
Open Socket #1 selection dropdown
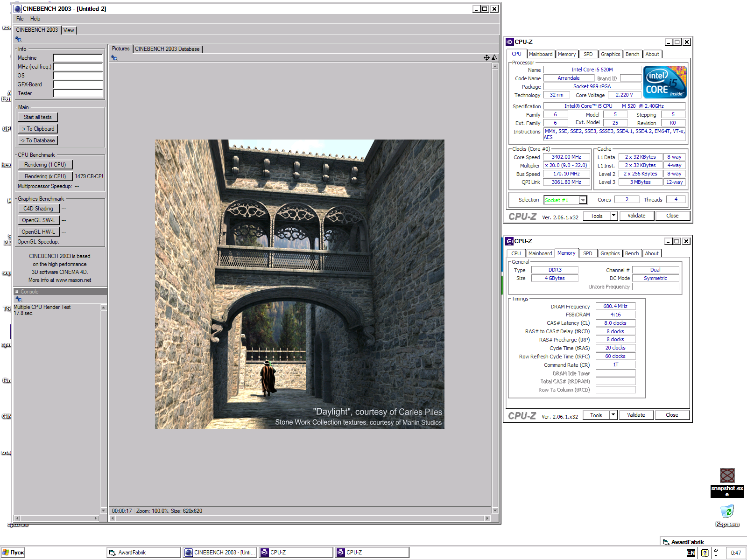click(x=583, y=200)
